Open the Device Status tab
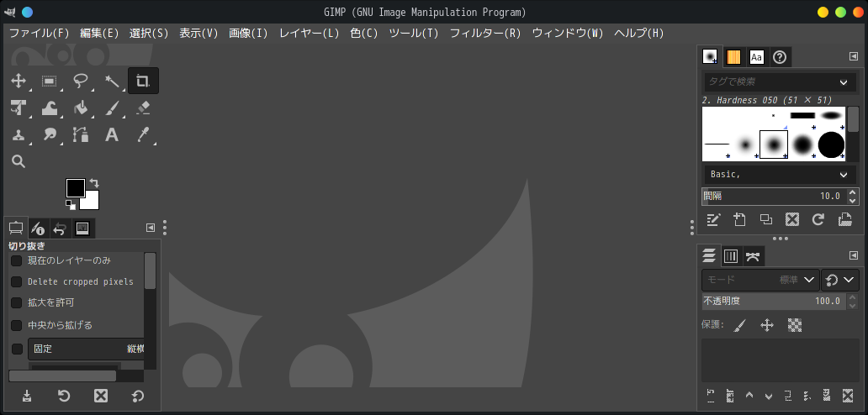 click(38, 228)
